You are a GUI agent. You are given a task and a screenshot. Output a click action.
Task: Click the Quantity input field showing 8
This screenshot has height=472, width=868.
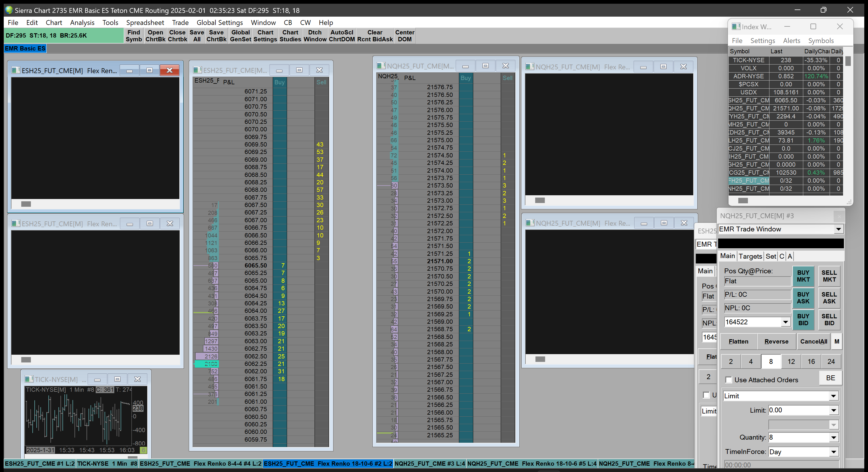click(x=799, y=438)
